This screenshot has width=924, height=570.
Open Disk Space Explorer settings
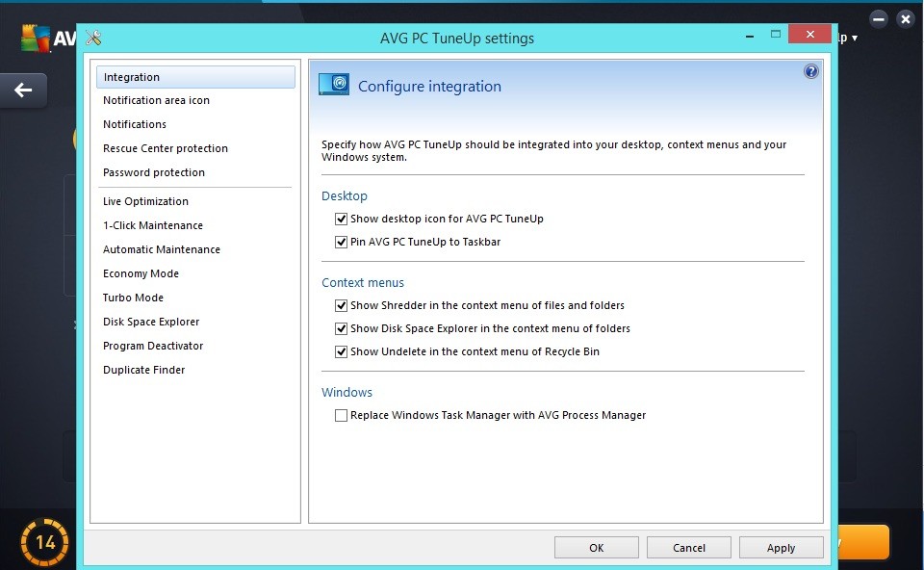pos(151,322)
